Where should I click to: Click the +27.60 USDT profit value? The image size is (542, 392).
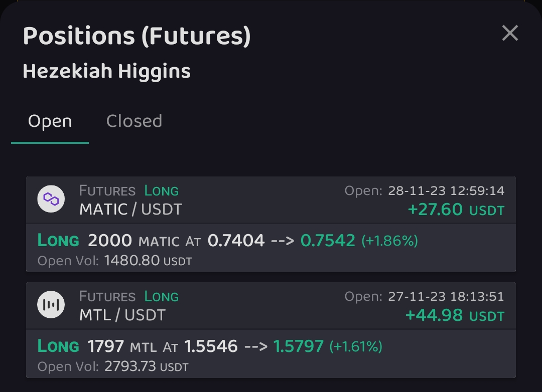456,210
